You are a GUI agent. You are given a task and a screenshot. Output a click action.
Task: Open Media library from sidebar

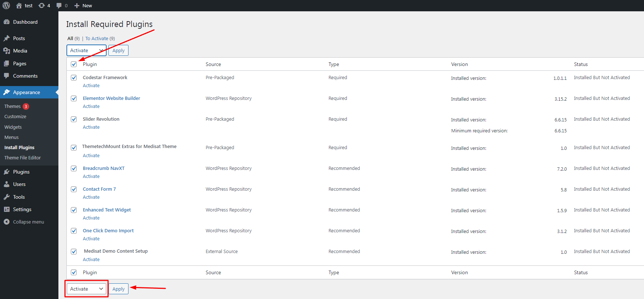coord(20,51)
